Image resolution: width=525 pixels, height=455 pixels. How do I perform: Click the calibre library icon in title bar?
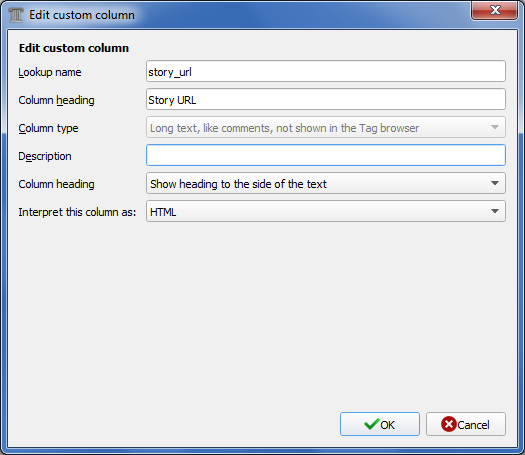16,15
